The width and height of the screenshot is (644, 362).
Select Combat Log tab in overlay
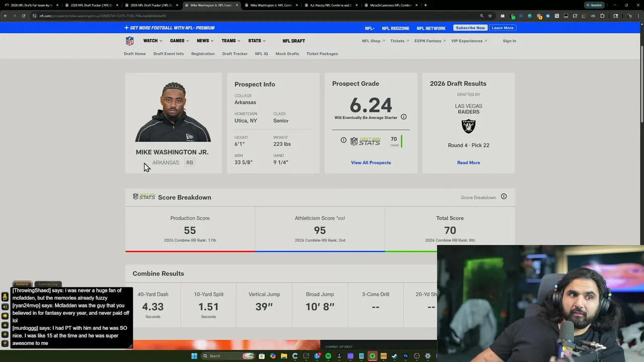(x=48, y=284)
